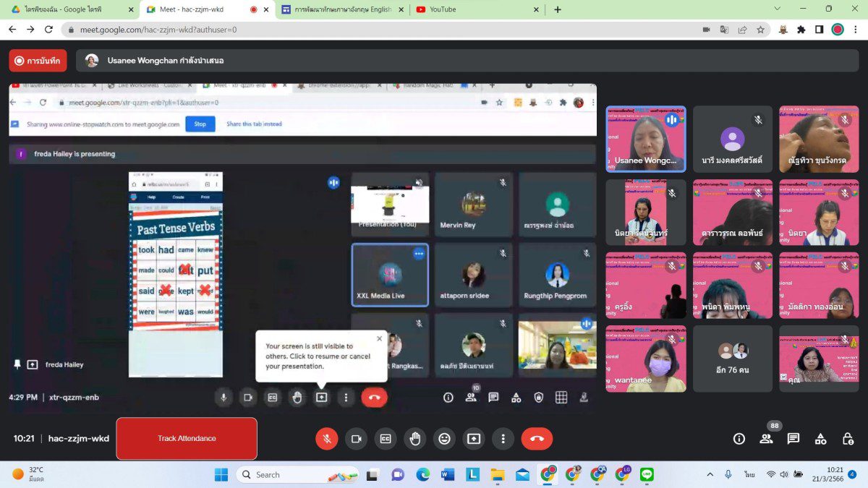Select the Mervin Rey tile in presentation
This screenshot has width=868, height=488.
(473, 204)
